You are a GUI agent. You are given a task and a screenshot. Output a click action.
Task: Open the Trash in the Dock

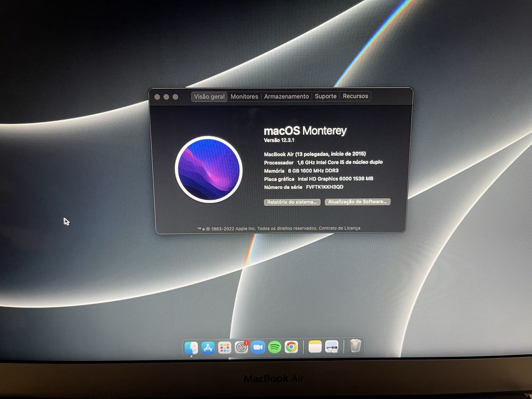pyautogui.click(x=355, y=345)
